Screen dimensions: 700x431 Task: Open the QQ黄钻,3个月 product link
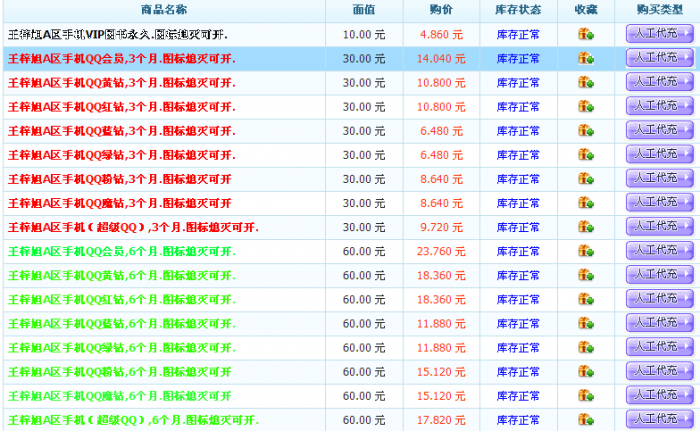coord(121,83)
